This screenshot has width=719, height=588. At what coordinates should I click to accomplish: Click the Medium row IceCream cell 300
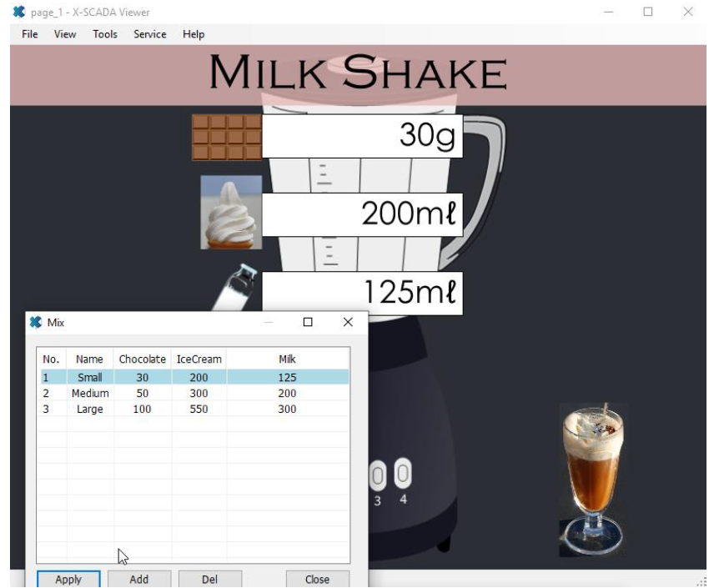199,393
